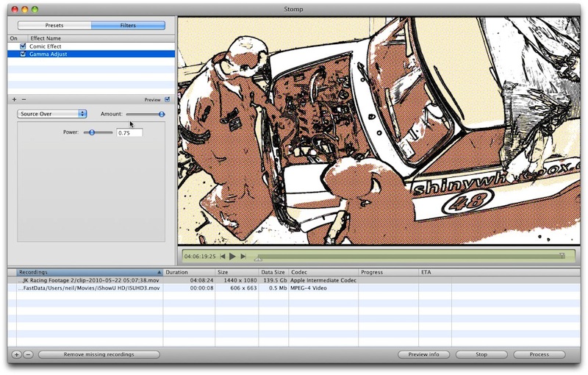Open the Source Over blend mode dropdown
Image resolution: width=588 pixels, height=375 pixels.
coord(51,114)
